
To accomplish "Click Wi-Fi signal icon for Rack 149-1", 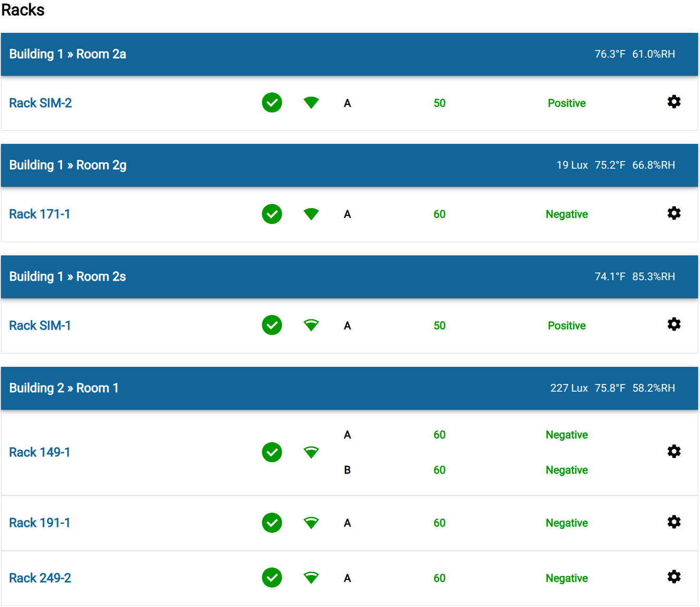I will [x=311, y=452].
